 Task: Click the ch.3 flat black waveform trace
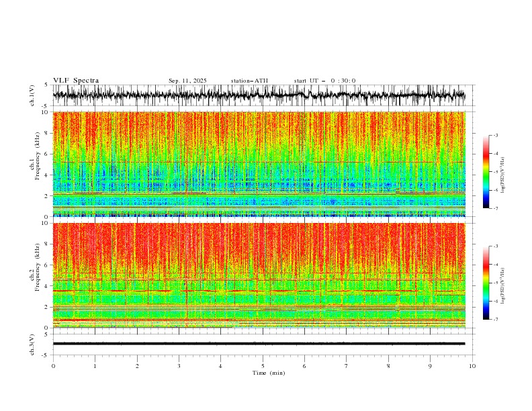tap(259, 344)
